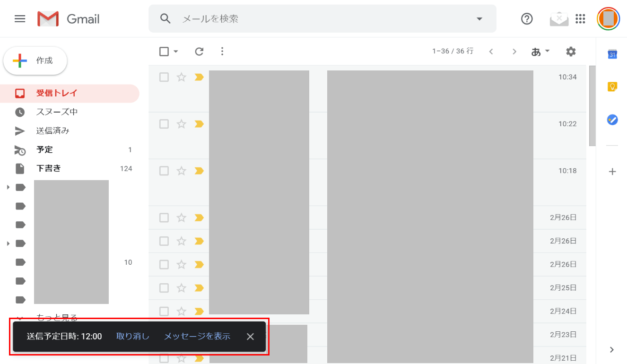
Task: Tick the select-all checkbox in toolbar
Action: (164, 52)
